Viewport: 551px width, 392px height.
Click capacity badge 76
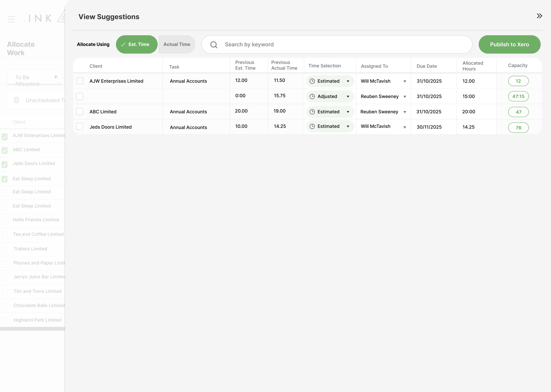click(x=518, y=128)
